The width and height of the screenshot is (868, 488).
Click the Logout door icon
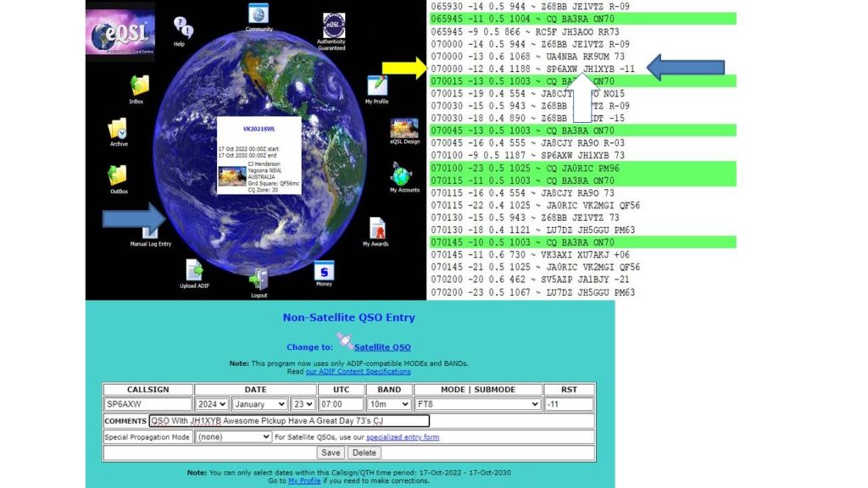[x=259, y=278]
